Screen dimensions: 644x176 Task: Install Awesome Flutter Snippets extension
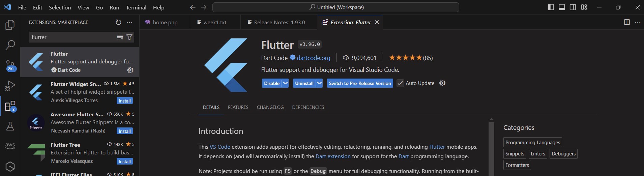coord(124,131)
